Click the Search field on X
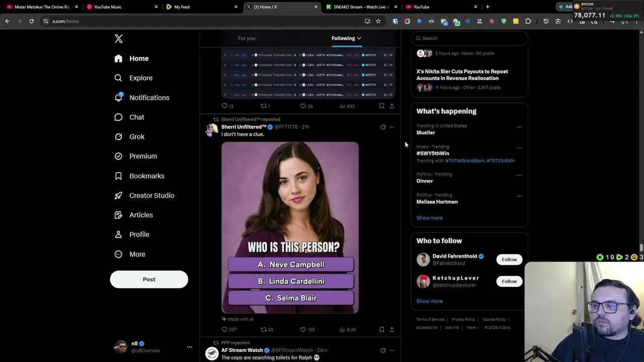The image size is (644, 362). click(x=469, y=38)
